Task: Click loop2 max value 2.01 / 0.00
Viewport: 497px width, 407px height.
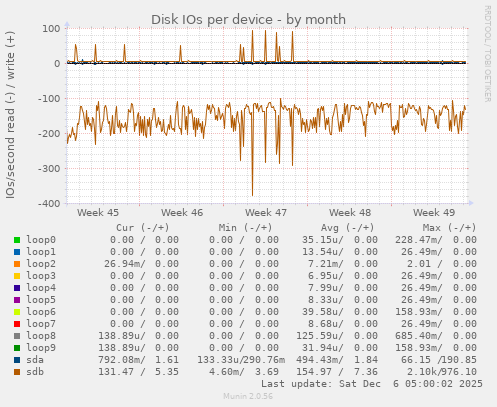Action: point(442,264)
